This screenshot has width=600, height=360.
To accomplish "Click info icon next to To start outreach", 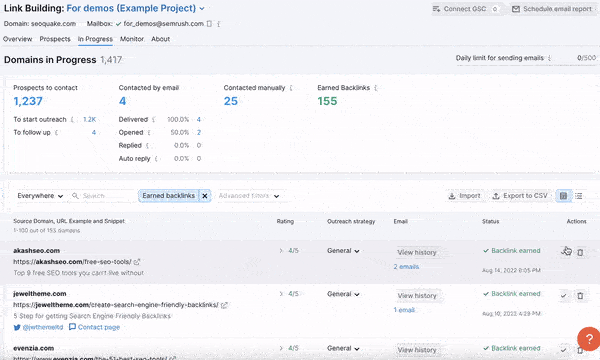I will (x=72, y=120).
